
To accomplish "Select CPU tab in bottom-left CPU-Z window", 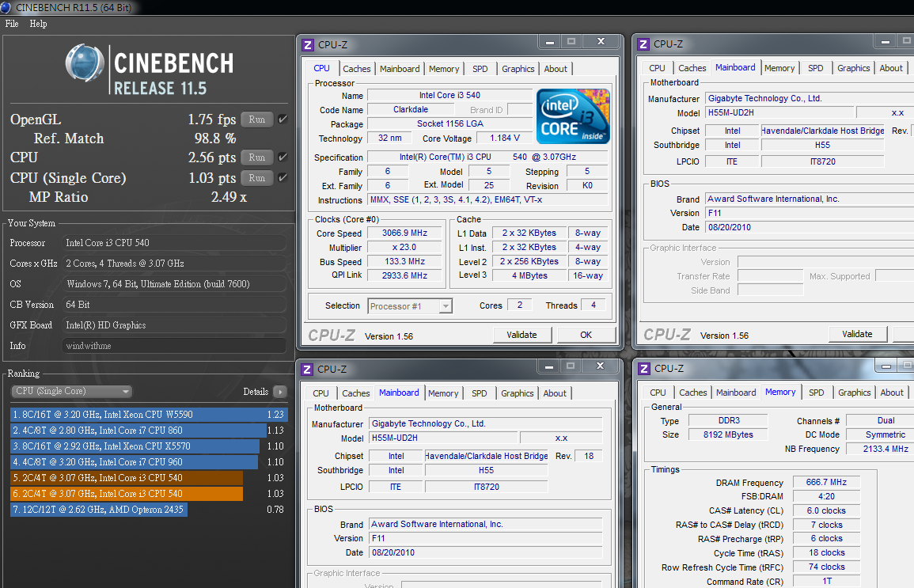I will point(320,393).
